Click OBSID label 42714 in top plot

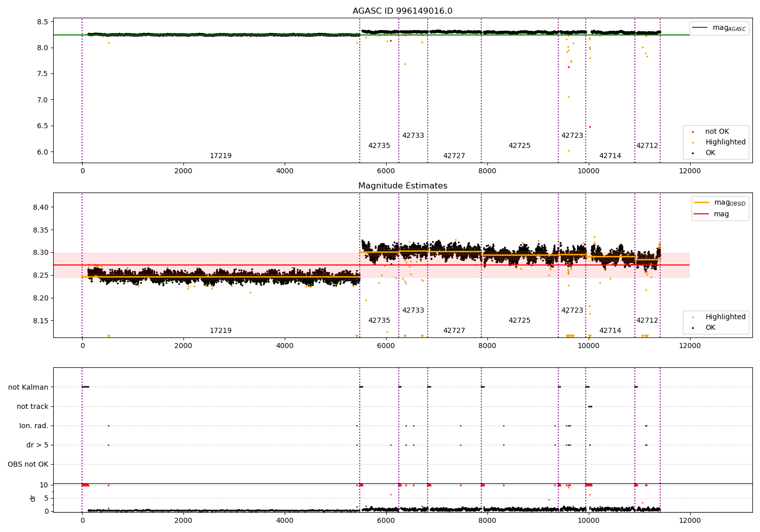(610, 156)
